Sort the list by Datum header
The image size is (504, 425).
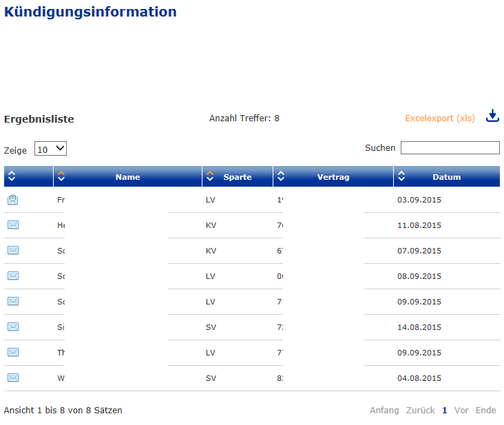pyautogui.click(x=446, y=177)
